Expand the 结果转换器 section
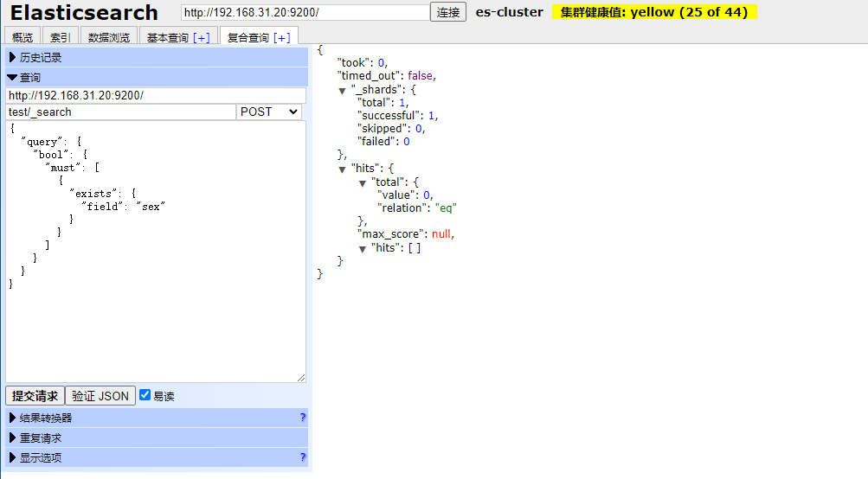 [157, 418]
